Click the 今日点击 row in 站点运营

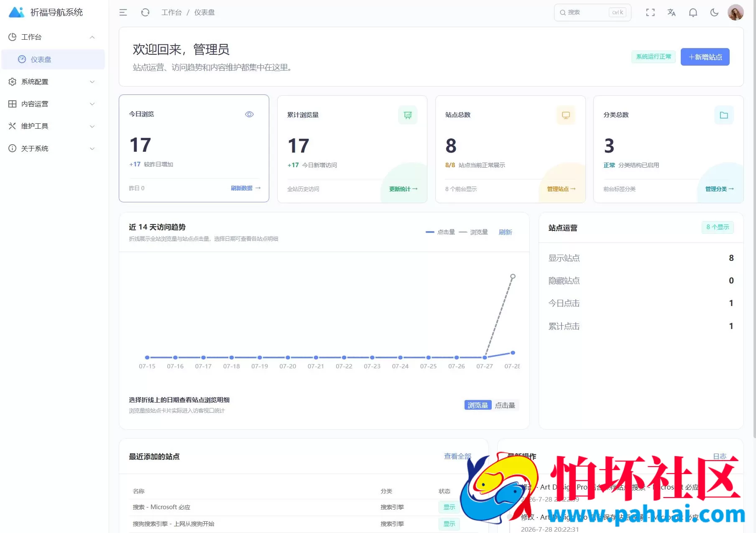click(x=641, y=303)
